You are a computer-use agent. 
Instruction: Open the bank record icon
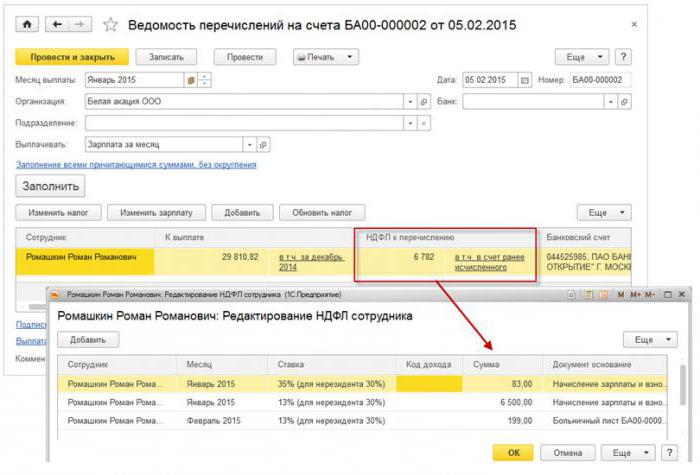624,102
